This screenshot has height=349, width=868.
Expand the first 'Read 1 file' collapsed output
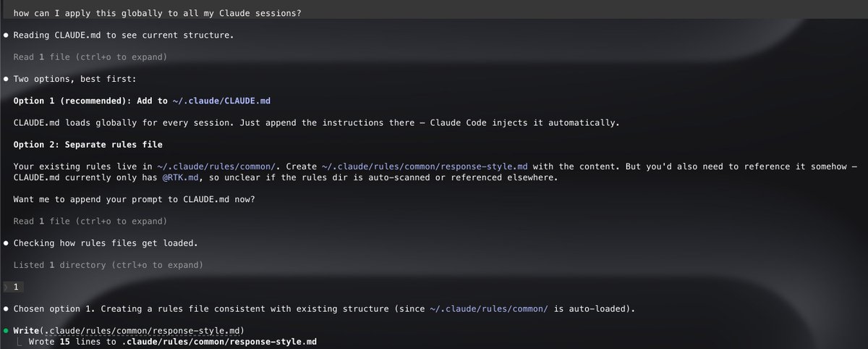tap(90, 56)
